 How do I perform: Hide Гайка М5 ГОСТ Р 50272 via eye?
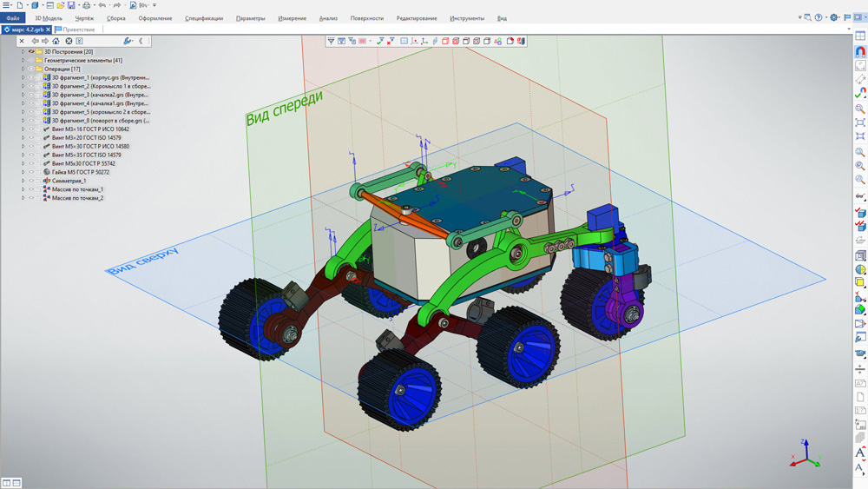[31, 172]
